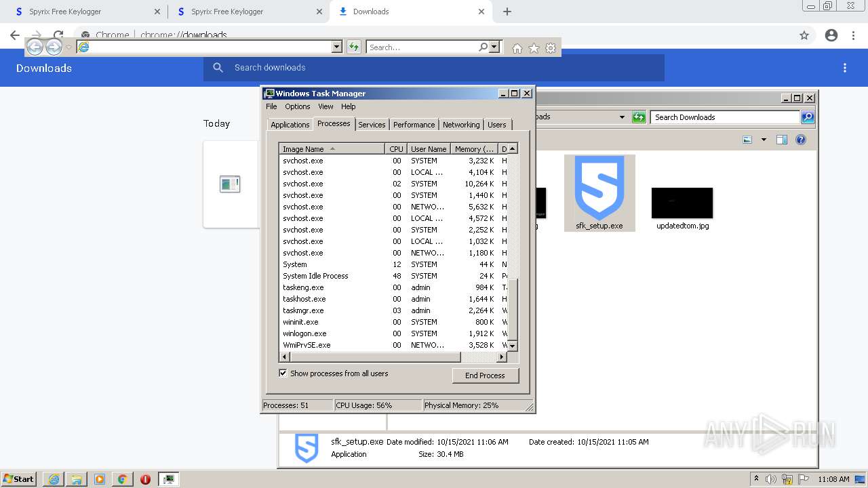Switch to the Users tab
This screenshot has width=868, height=488.
click(x=496, y=125)
